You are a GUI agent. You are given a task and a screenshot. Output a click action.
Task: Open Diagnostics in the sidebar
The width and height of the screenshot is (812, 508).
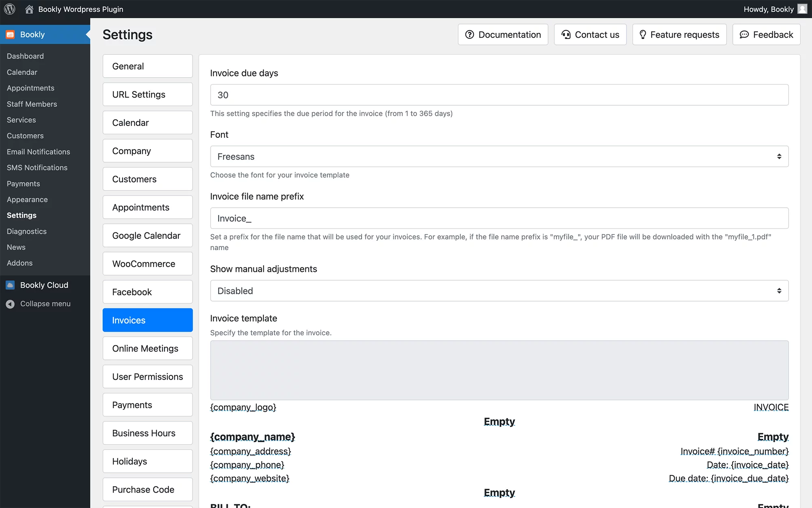(26, 231)
